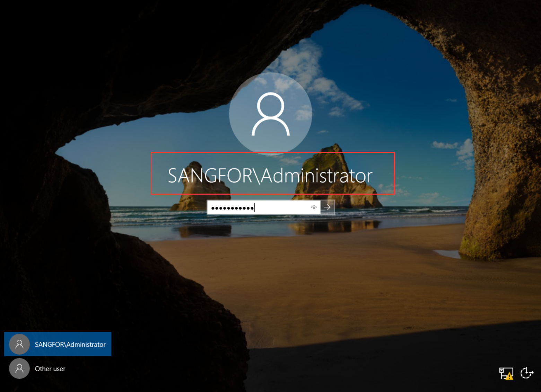Open the network status icon

click(x=505, y=373)
